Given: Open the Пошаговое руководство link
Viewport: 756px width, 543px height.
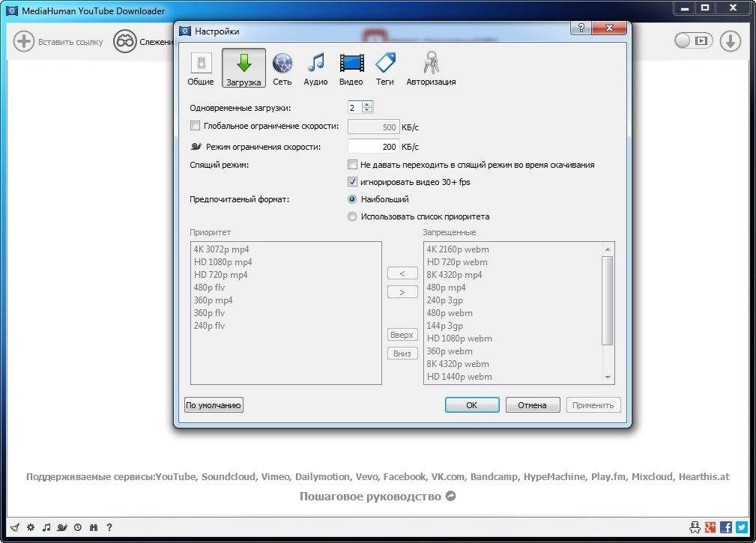Looking at the screenshot, I should click(x=378, y=497).
